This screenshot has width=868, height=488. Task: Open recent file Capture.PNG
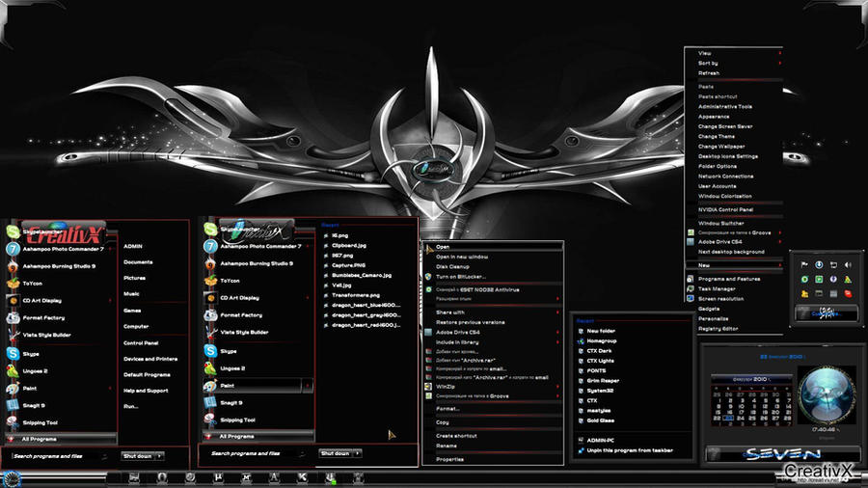click(x=349, y=265)
